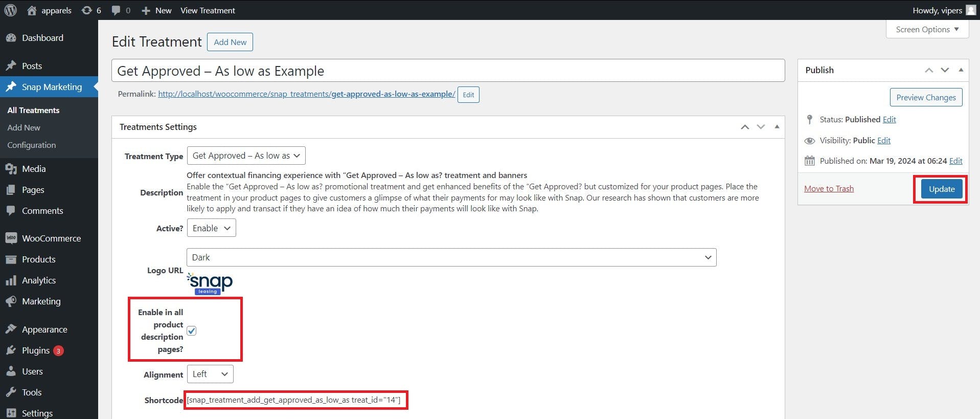Open the Logo URL Dark dropdown

coord(451,257)
